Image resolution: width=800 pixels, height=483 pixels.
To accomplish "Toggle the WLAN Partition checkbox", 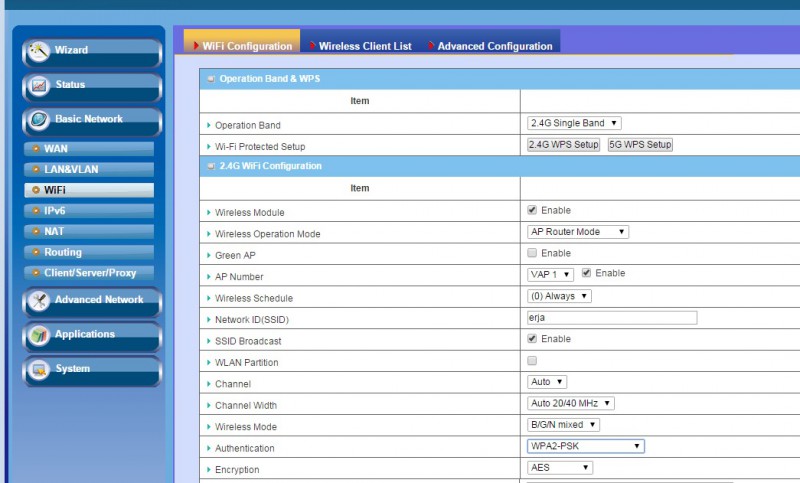I will pyautogui.click(x=532, y=360).
